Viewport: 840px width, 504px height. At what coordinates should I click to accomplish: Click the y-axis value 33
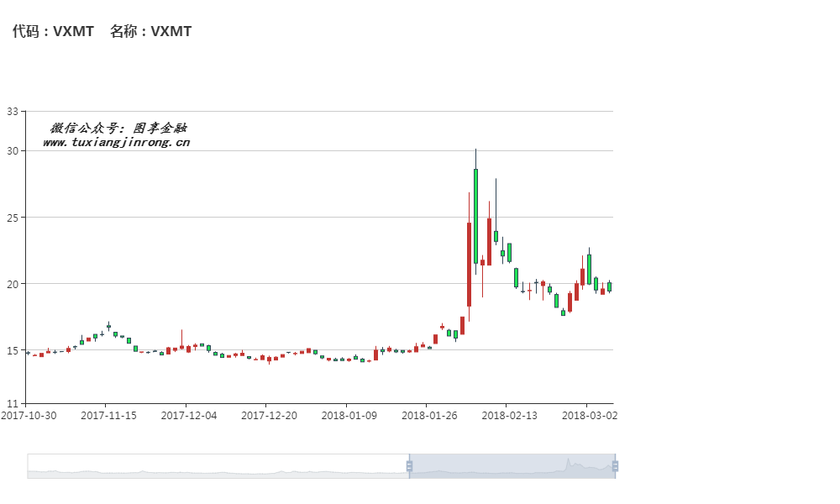(x=12, y=111)
